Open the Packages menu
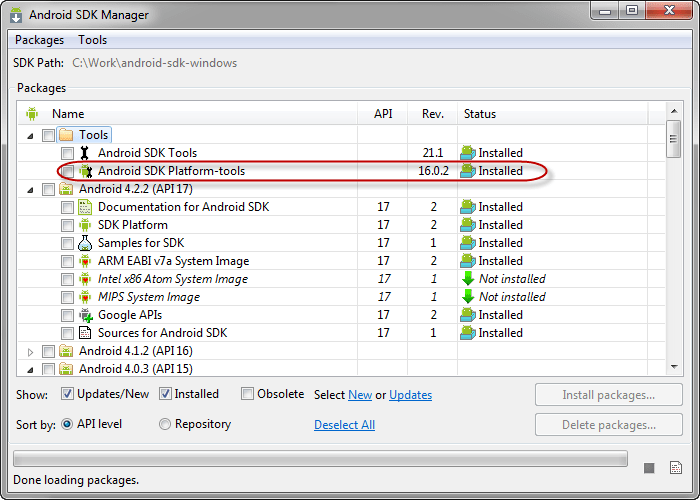Screen dimensions: 700x500 39,40
